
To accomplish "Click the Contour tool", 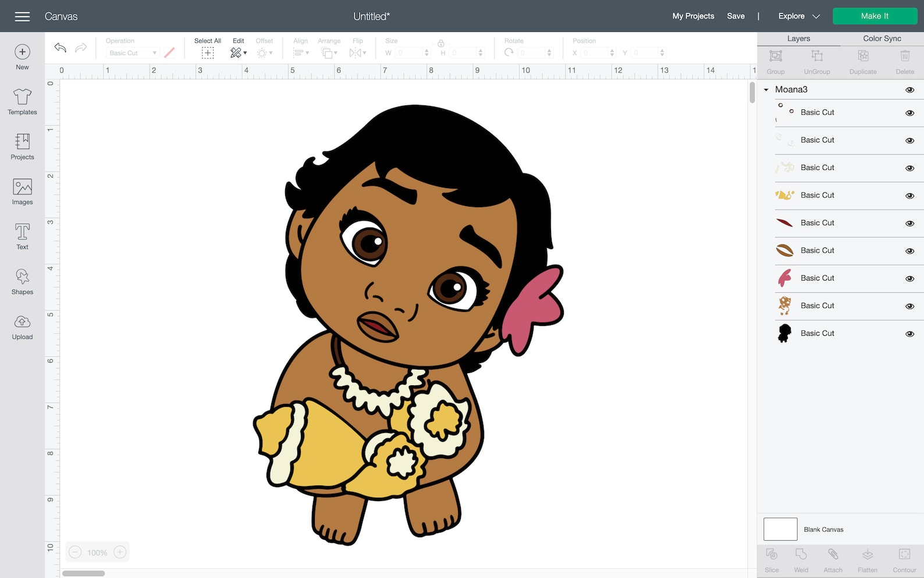I will coord(904,561).
